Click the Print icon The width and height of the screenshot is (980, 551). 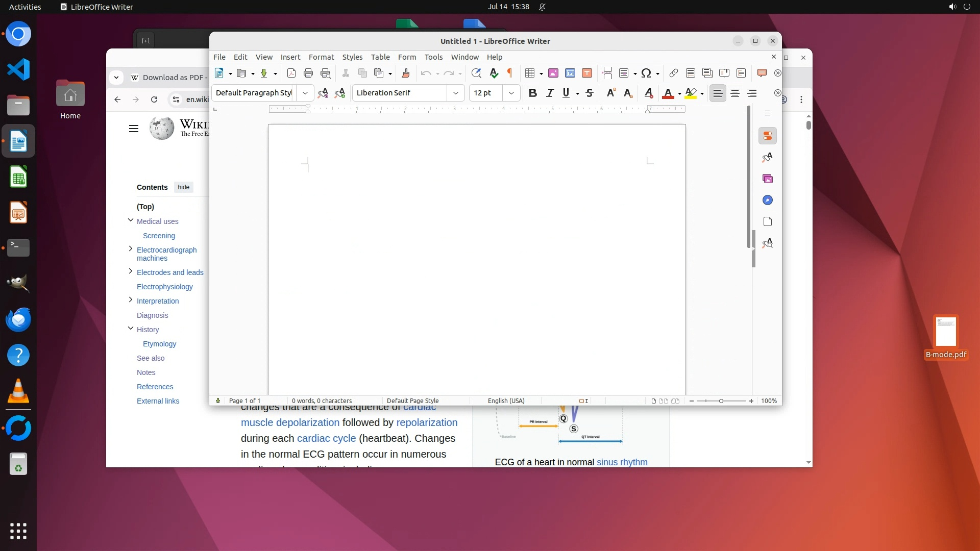[x=308, y=73]
